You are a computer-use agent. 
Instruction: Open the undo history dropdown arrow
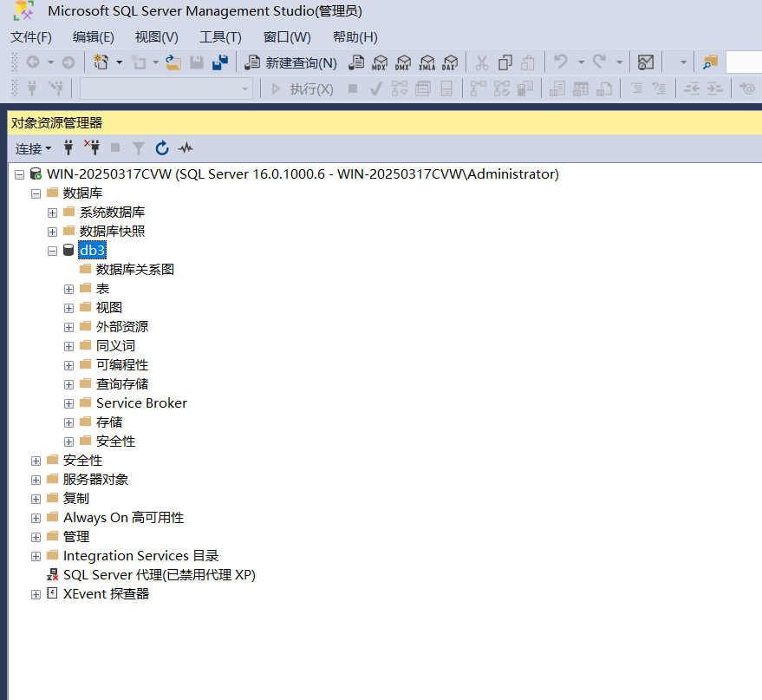click(x=581, y=62)
